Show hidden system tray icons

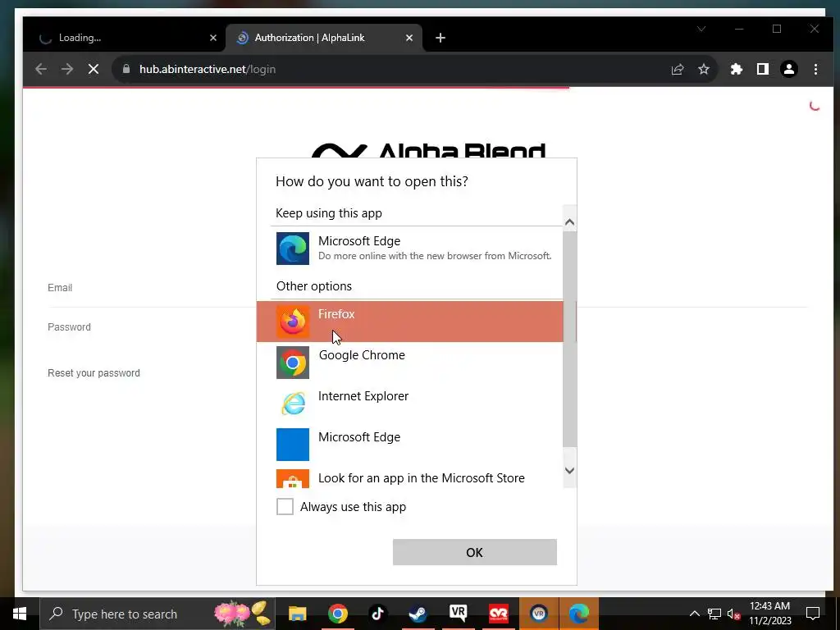click(x=694, y=614)
